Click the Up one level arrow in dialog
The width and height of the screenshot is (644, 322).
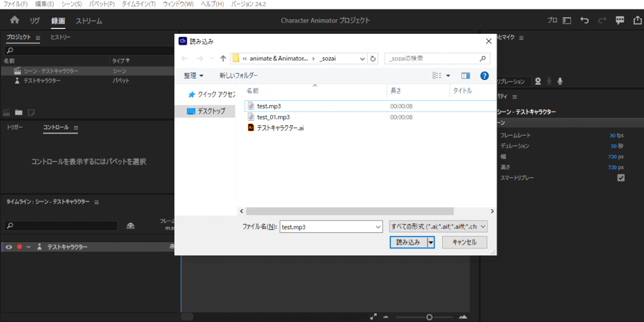click(x=223, y=58)
